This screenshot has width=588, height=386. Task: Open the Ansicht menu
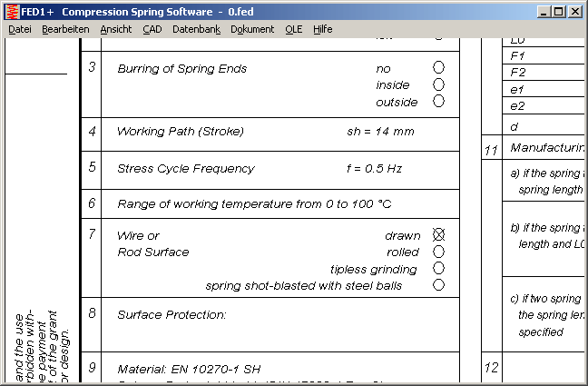coord(115,29)
